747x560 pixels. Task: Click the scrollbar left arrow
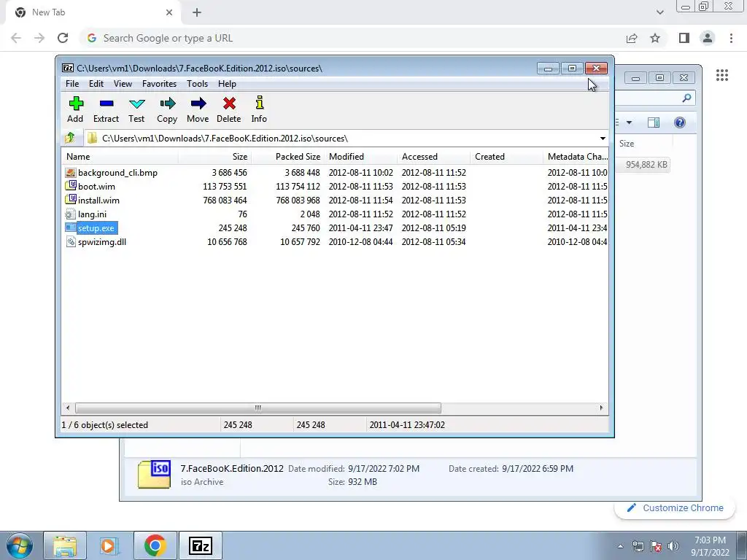point(68,408)
